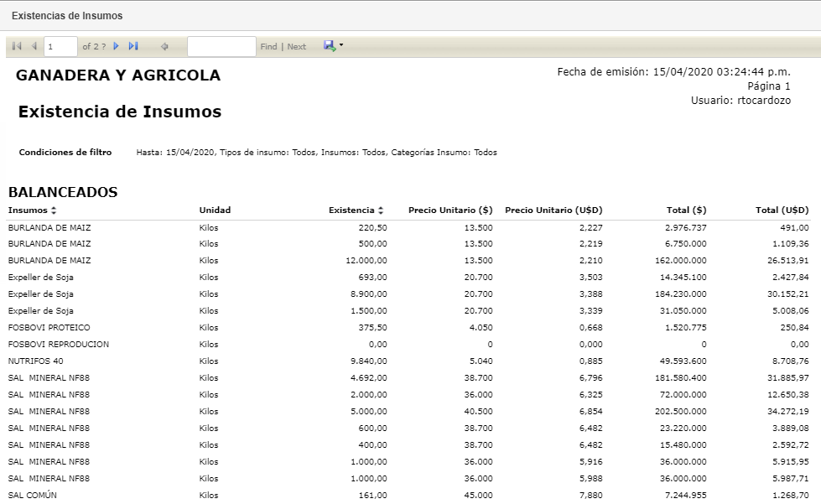Sort by Insumos column arrows
The image size is (821, 504).
(x=54, y=210)
